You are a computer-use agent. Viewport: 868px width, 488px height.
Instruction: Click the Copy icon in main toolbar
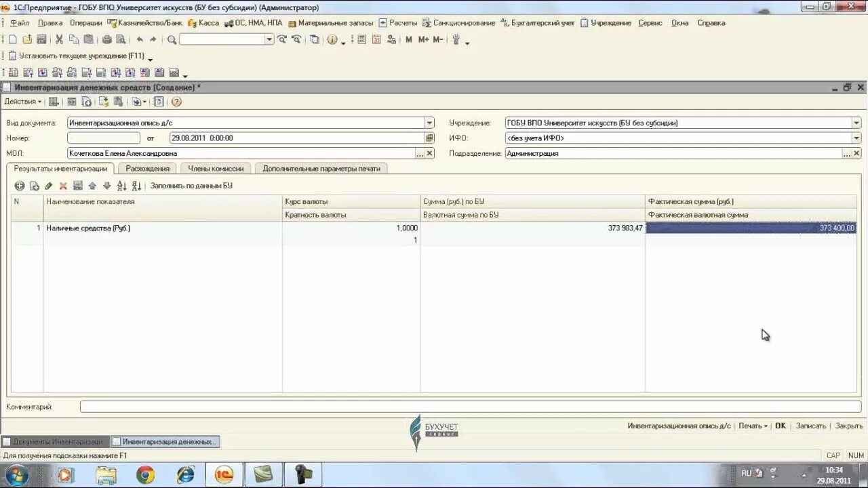click(x=74, y=40)
